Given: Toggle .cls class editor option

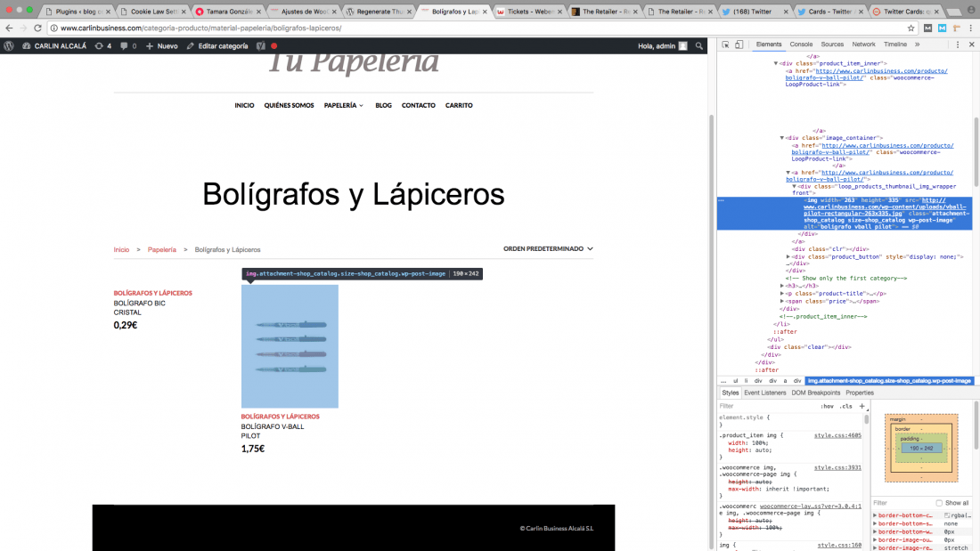Looking at the screenshot, I should (845, 407).
